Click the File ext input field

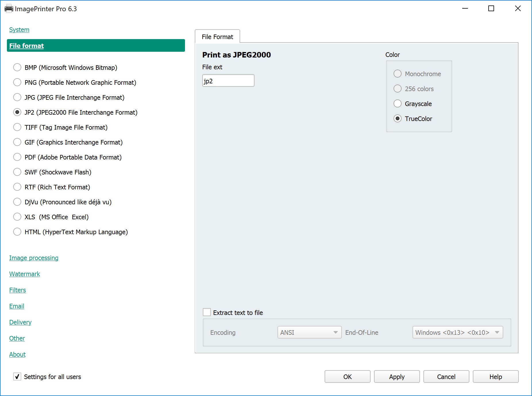pyautogui.click(x=228, y=81)
